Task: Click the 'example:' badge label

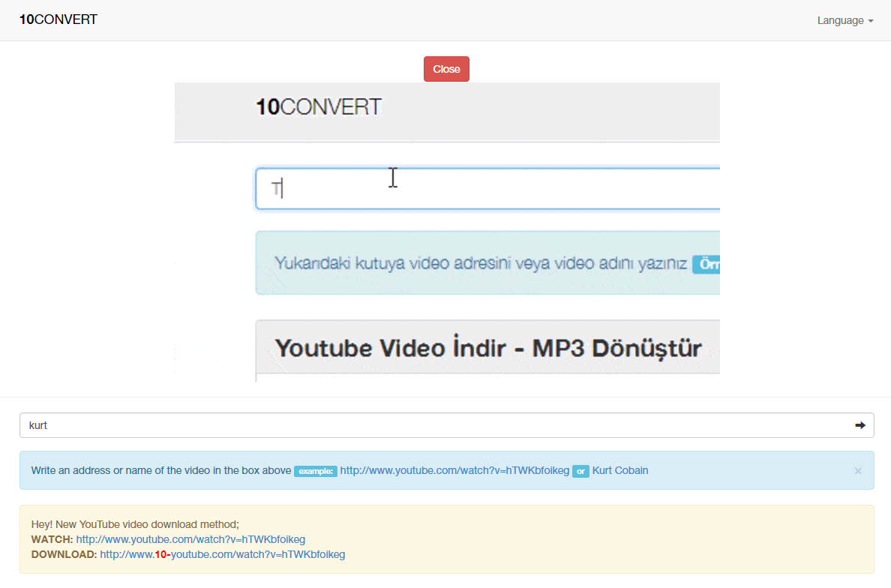Action: 315,472
